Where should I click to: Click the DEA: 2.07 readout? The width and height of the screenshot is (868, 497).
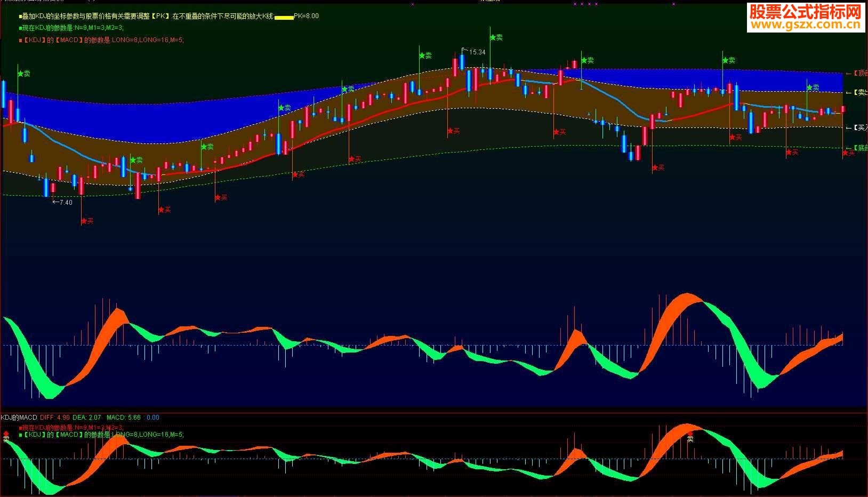coord(87,418)
